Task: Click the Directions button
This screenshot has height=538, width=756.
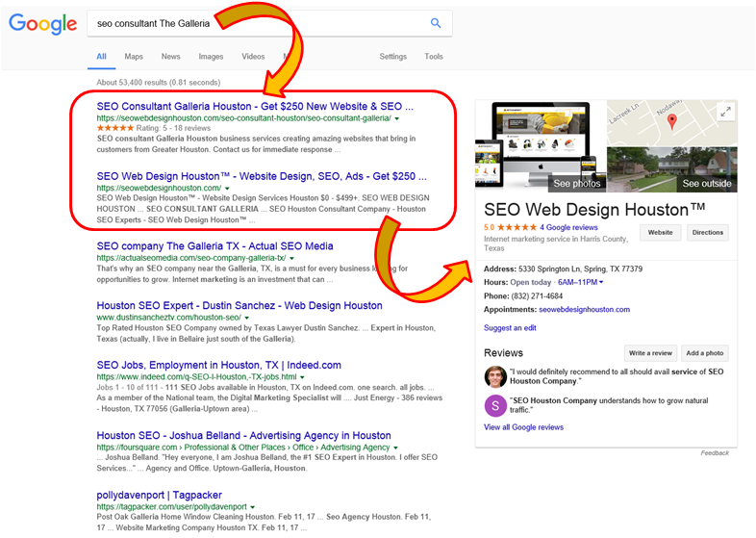Action: pyautogui.click(x=707, y=232)
